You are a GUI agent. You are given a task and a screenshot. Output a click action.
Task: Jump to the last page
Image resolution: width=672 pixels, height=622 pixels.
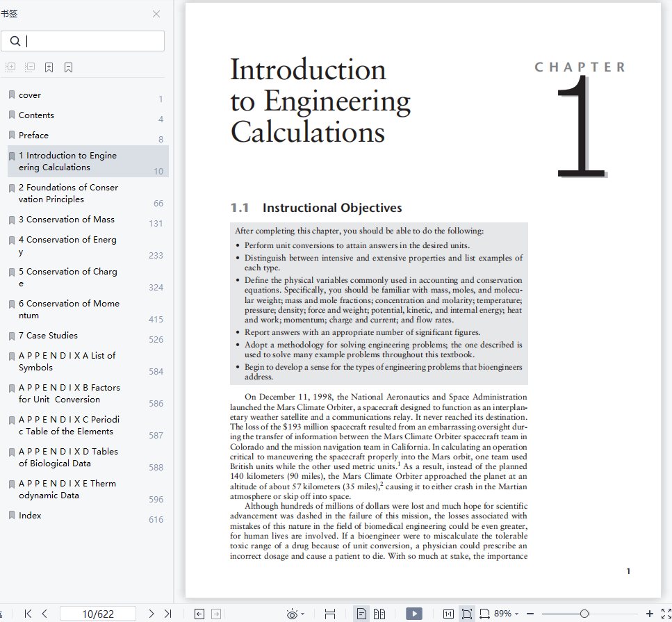click(168, 614)
